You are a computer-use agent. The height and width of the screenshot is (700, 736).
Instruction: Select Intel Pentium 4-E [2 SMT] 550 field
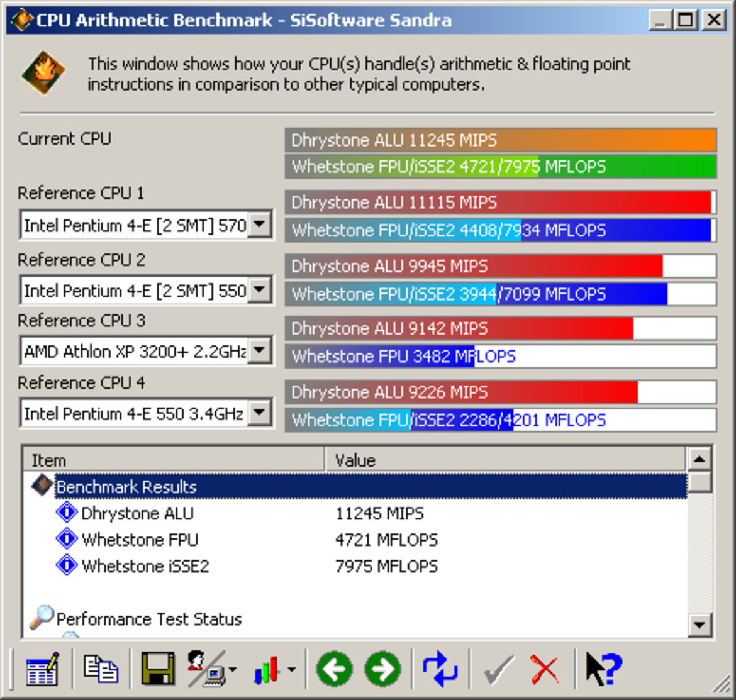click(x=147, y=290)
